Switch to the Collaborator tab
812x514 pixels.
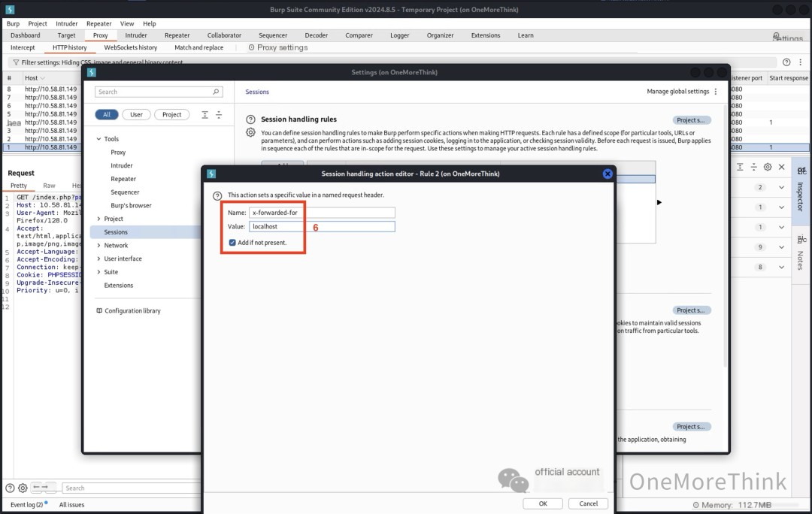click(x=224, y=35)
